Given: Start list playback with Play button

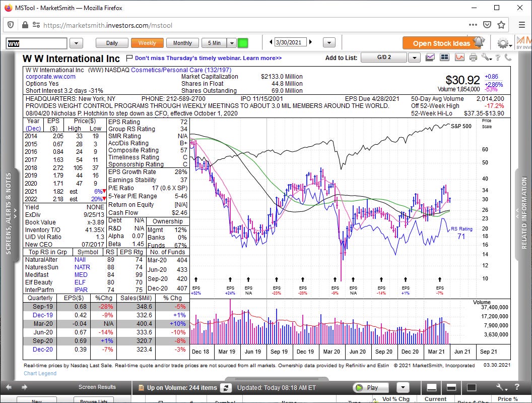Looking at the screenshot, I should (370, 388).
